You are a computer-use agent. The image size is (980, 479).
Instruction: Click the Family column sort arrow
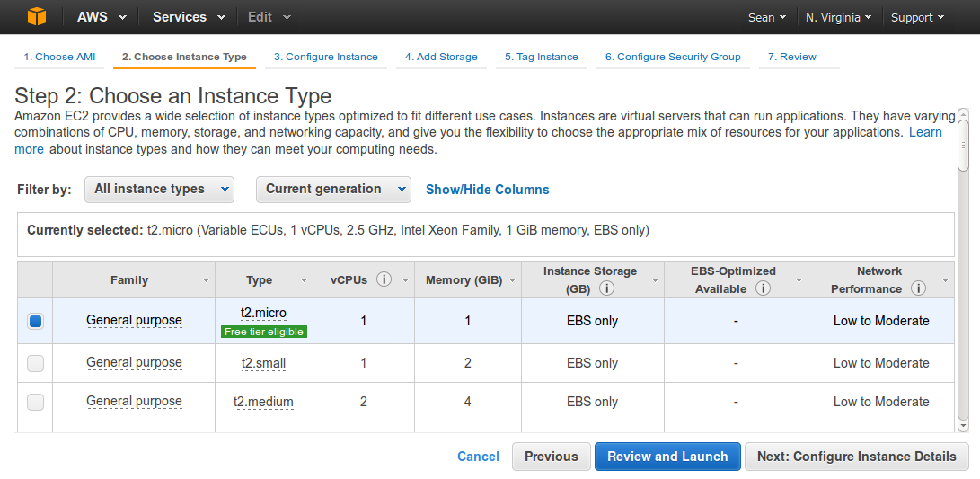click(x=207, y=280)
